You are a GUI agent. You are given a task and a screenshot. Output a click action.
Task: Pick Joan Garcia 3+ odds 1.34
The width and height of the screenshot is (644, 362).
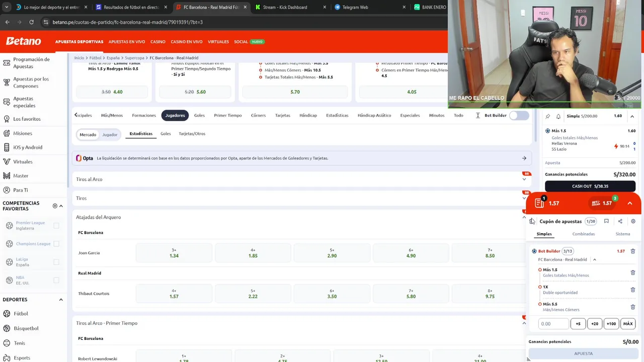[x=174, y=253]
